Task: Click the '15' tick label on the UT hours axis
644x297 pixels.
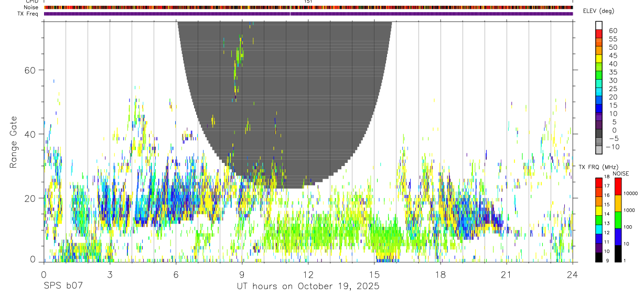Action: [374, 274]
